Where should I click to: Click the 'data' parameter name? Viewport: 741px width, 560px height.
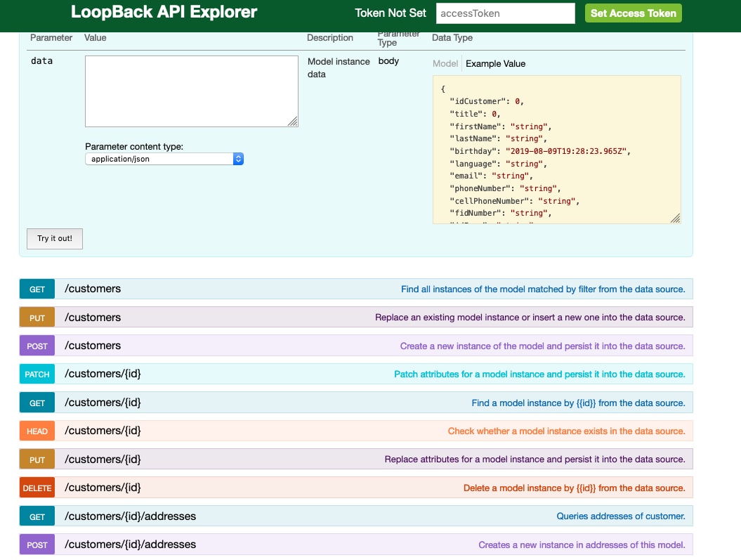coord(41,61)
